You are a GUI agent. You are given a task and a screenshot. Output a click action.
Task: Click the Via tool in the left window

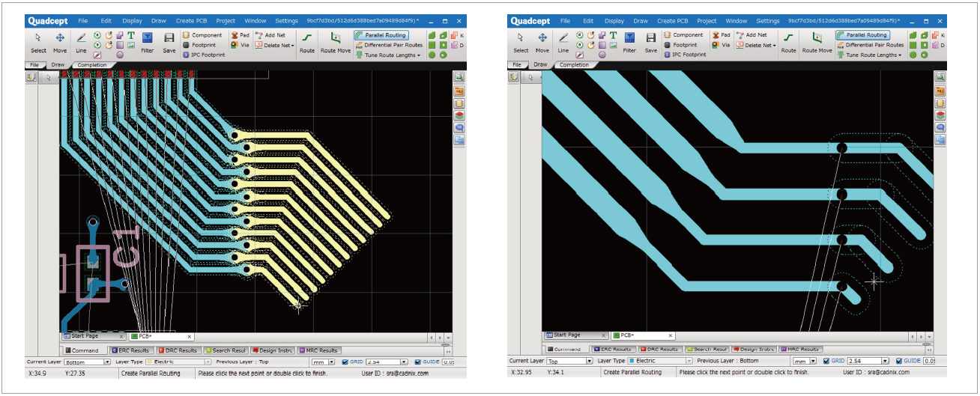click(240, 45)
